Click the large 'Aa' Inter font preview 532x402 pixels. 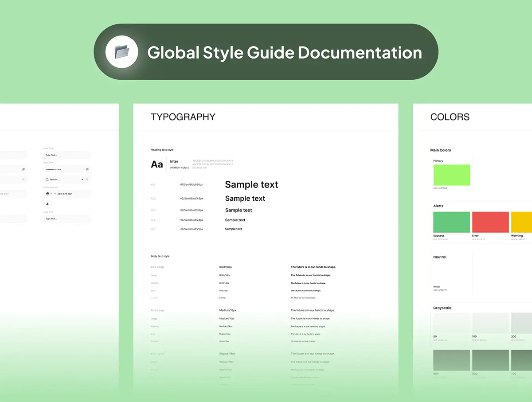157,164
